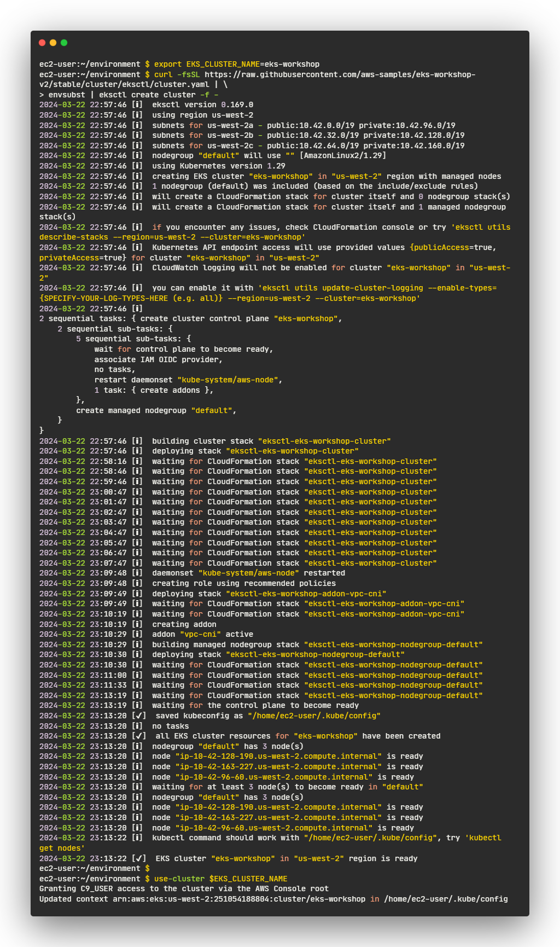Click the 23:07:47 waiting for CloudFormation line
Screen dimensions: 560x947
coord(238,563)
